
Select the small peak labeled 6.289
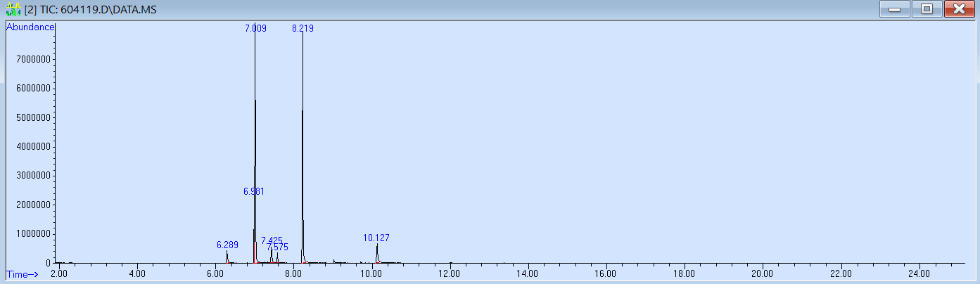coord(227,245)
